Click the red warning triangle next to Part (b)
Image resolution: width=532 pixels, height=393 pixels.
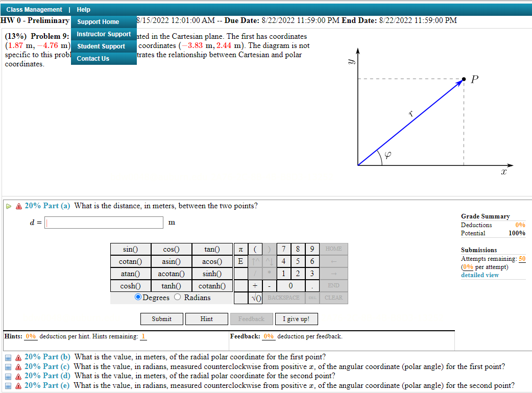tap(17, 357)
